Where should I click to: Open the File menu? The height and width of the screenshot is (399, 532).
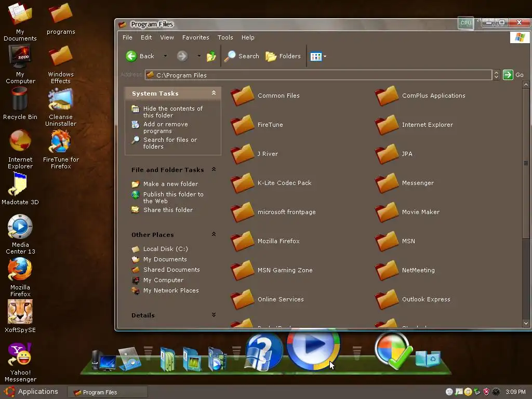(x=127, y=37)
